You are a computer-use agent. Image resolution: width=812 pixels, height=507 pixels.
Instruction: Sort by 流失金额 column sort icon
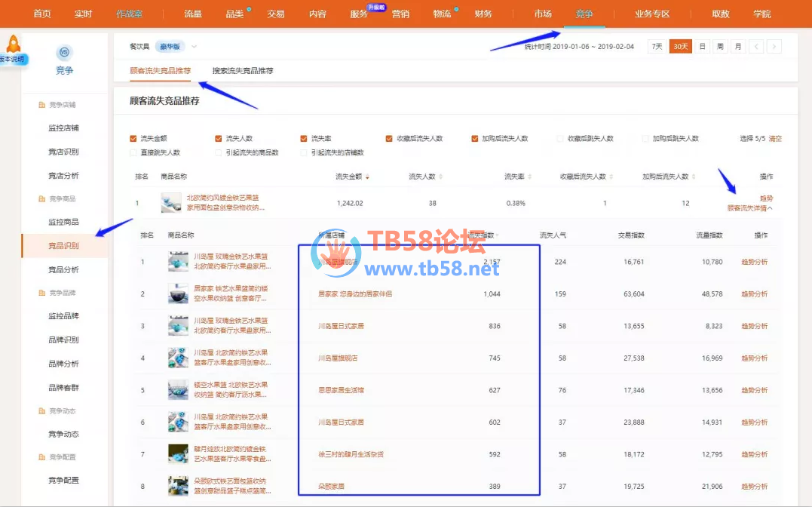point(367,177)
